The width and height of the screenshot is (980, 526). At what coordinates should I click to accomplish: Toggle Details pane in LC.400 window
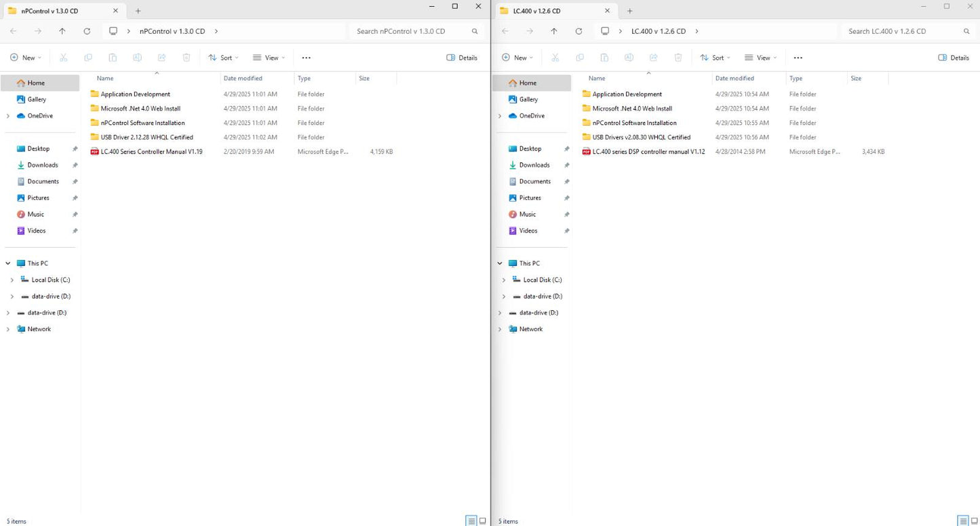click(954, 58)
